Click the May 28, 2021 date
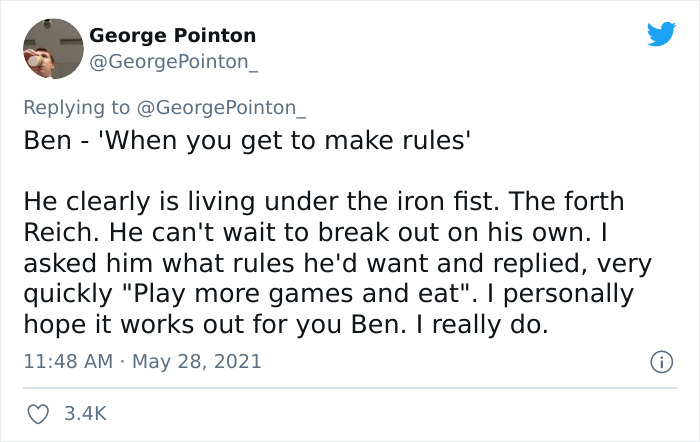Viewport: 700px width, 442px height. click(x=197, y=361)
